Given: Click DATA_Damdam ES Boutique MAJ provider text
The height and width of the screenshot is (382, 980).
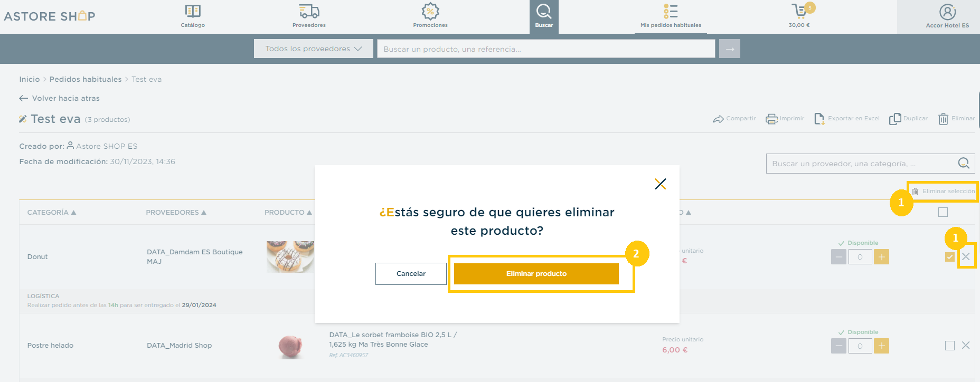Looking at the screenshot, I should coord(195,256).
